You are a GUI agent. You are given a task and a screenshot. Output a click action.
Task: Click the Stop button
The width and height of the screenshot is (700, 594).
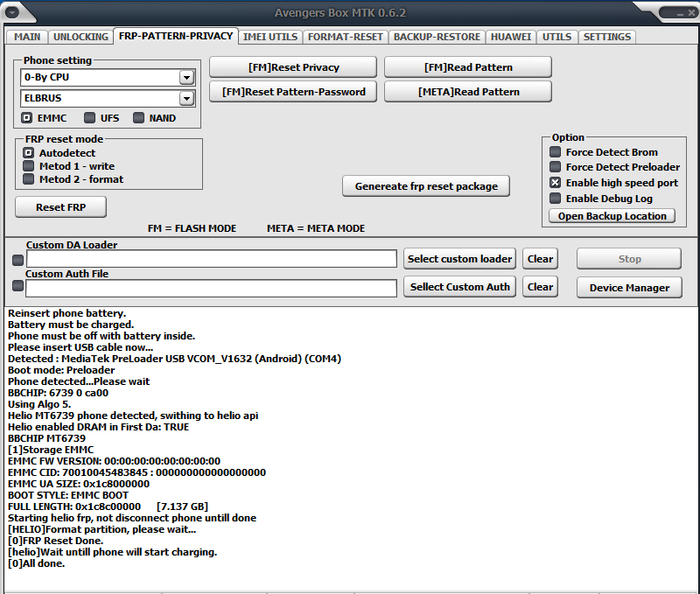(x=629, y=259)
